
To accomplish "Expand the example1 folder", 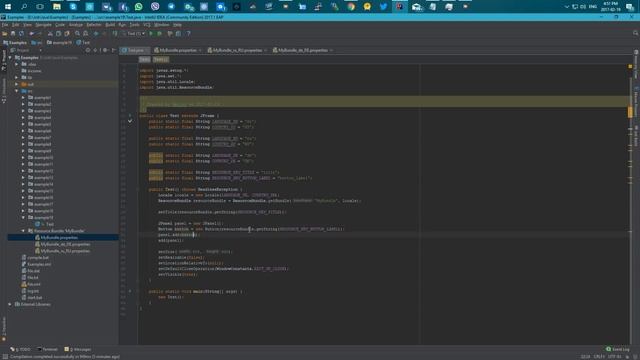I will tap(23, 98).
